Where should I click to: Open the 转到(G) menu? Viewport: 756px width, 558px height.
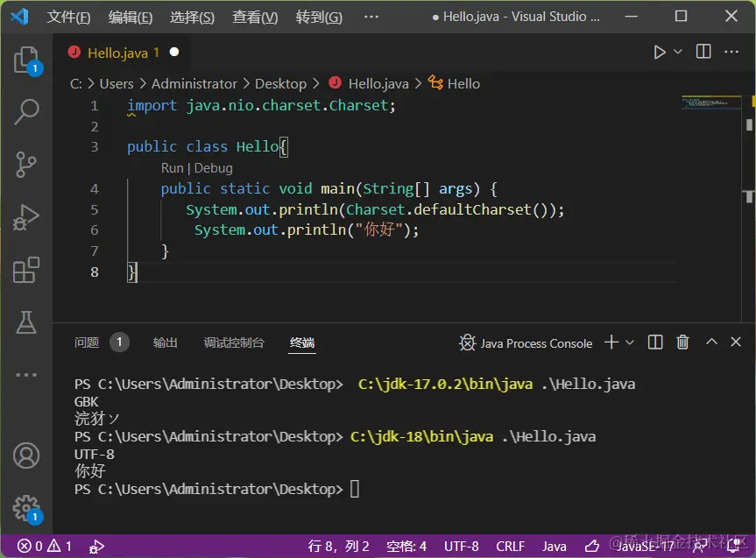pos(319,18)
